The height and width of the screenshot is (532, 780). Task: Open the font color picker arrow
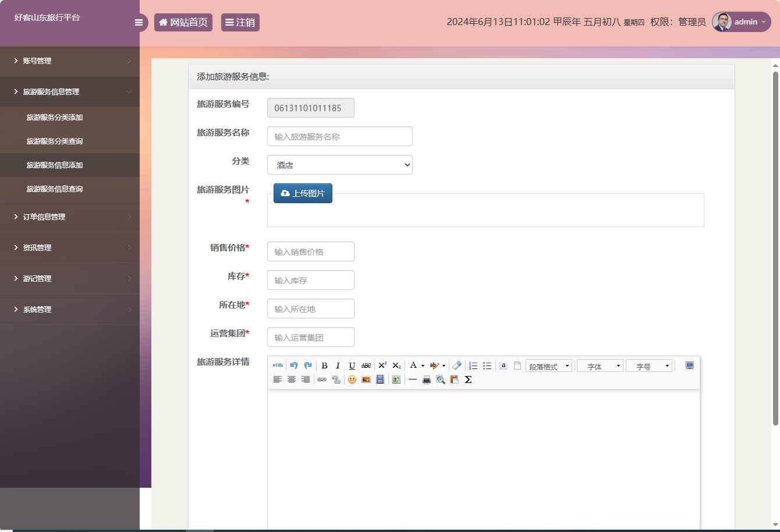pos(423,366)
